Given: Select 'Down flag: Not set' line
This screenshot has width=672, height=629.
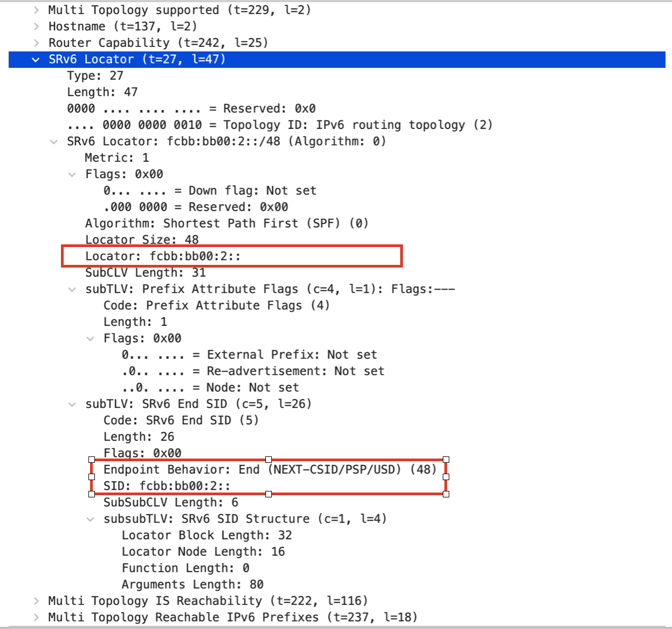Looking at the screenshot, I should 210,190.
